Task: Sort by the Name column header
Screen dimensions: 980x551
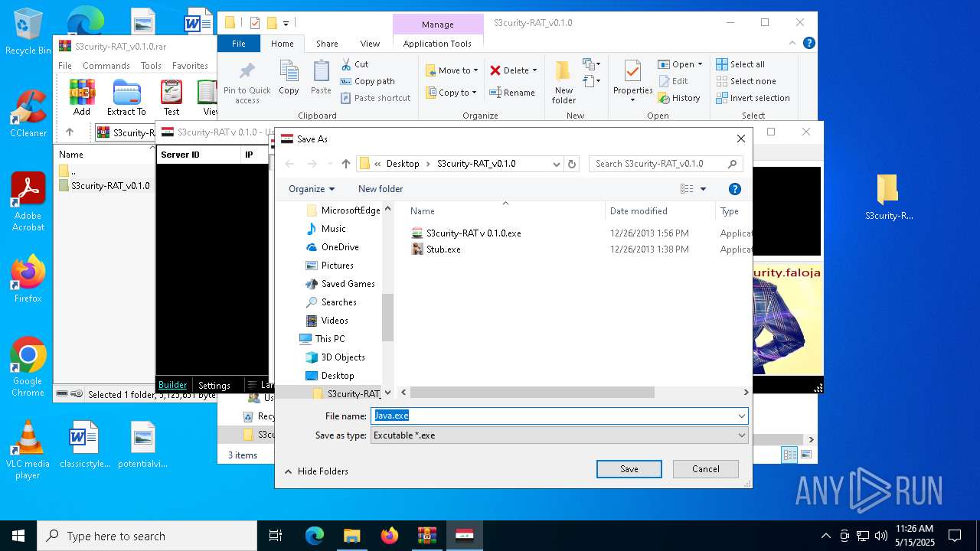Action: [x=423, y=211]
